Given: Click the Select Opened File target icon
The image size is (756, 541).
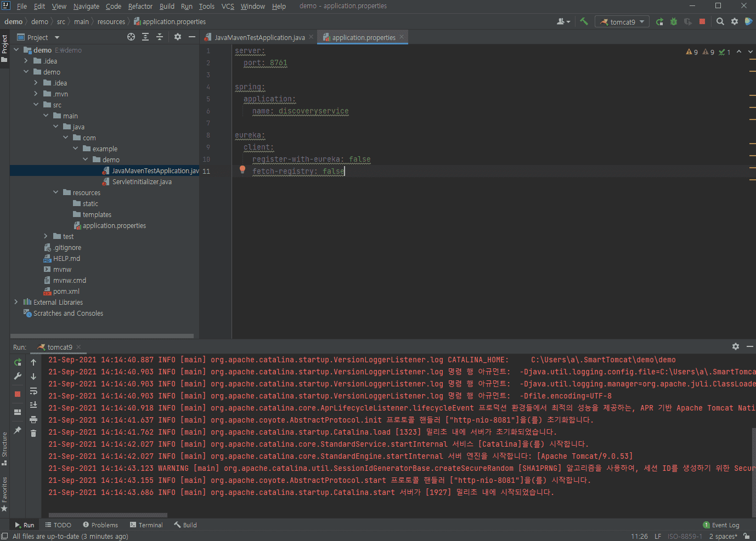Looking at the screenshot, I should [131, 37].
